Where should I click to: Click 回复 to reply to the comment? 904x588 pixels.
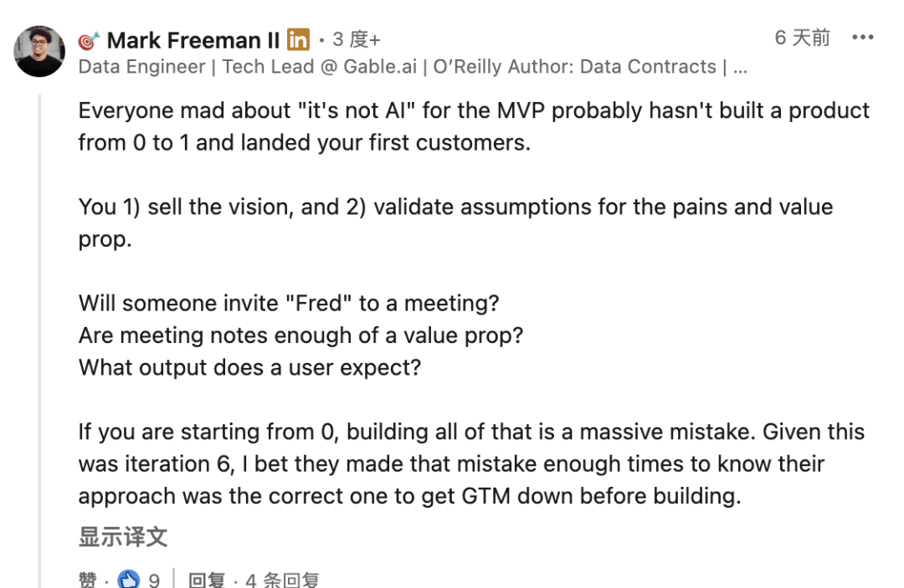[207, 580]
